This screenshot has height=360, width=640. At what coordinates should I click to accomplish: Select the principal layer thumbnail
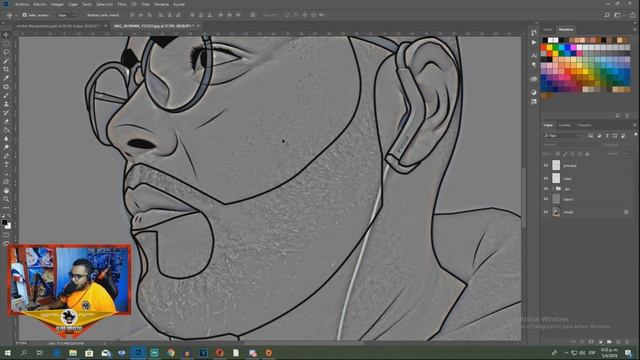tap(556, 165)
